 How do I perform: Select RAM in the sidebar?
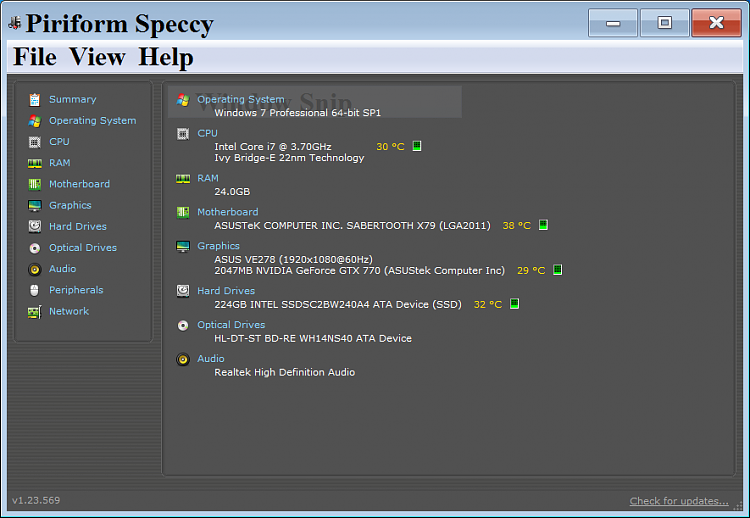point(60,163)
